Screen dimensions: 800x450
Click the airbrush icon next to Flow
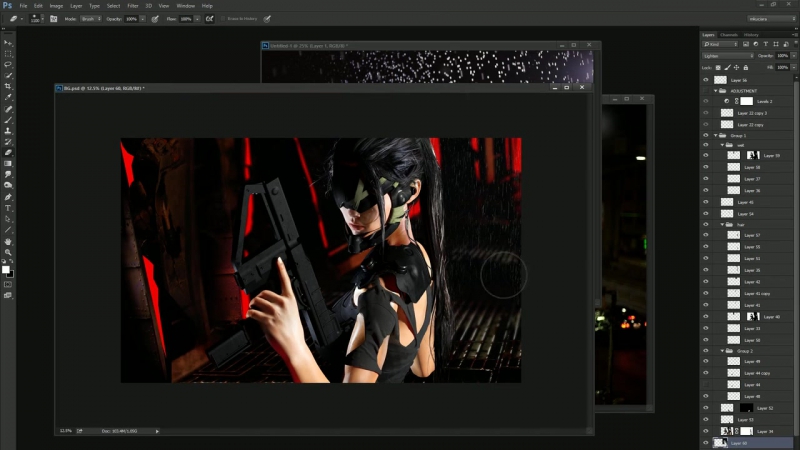click(208, 19)
